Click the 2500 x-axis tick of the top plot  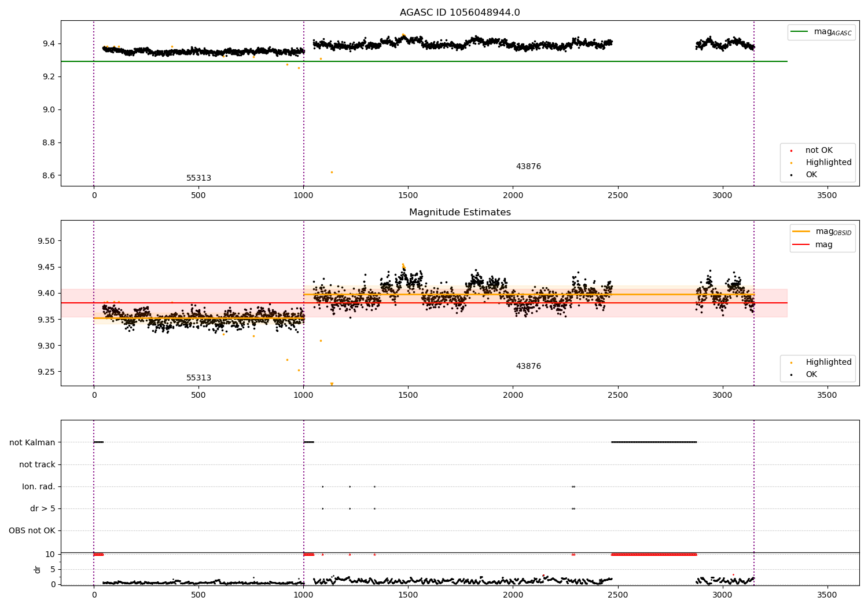[617, 196]
